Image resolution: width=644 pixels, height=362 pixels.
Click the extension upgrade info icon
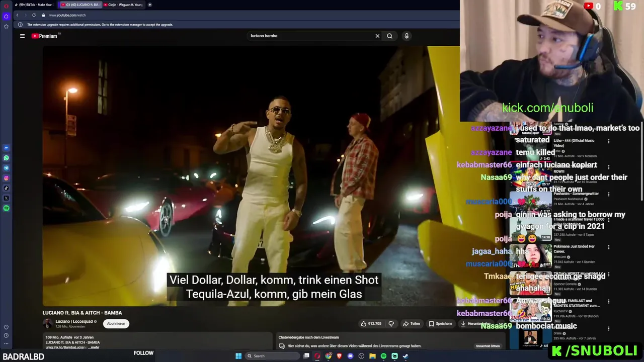pyautogui.click(x=20, y=25)
